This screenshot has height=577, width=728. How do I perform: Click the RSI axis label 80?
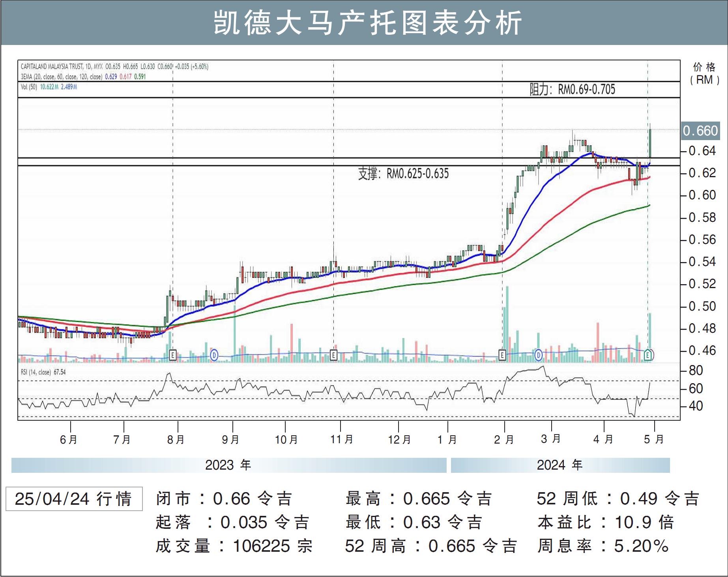tap(696, 371)
